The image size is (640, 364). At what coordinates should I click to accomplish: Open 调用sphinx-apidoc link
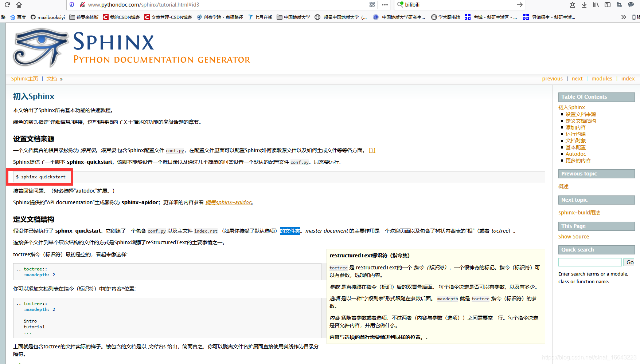point(228,202)
